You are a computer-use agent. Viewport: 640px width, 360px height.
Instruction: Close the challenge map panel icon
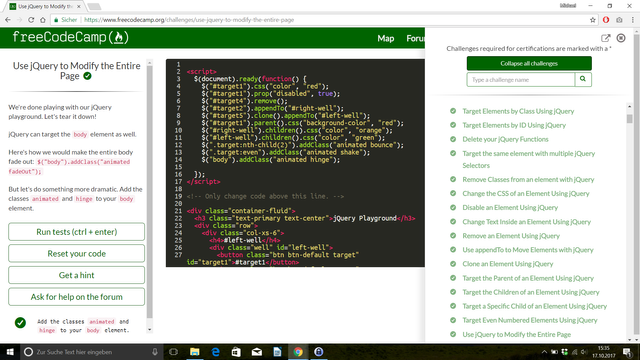pos(621,38)
